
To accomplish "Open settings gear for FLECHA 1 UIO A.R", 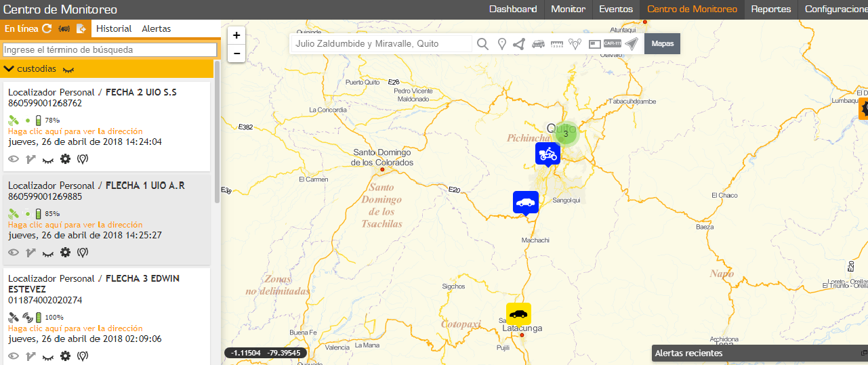I will 65,253.
